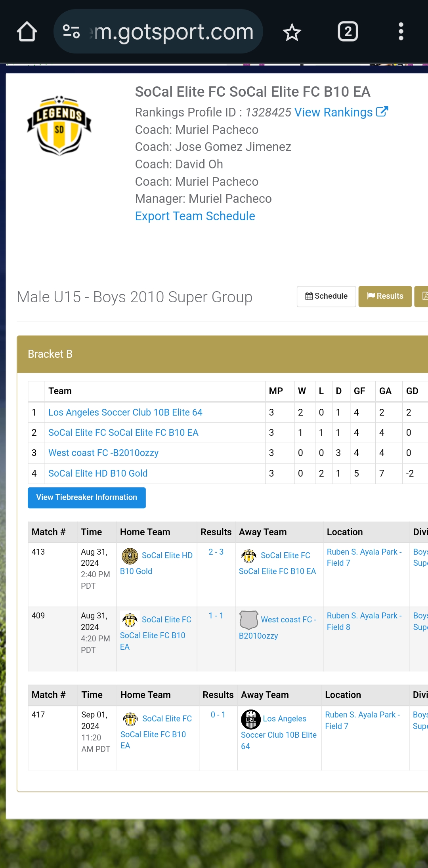Open browser three-dot overflow menu
The image size is (428, 868).
point(401,32)
